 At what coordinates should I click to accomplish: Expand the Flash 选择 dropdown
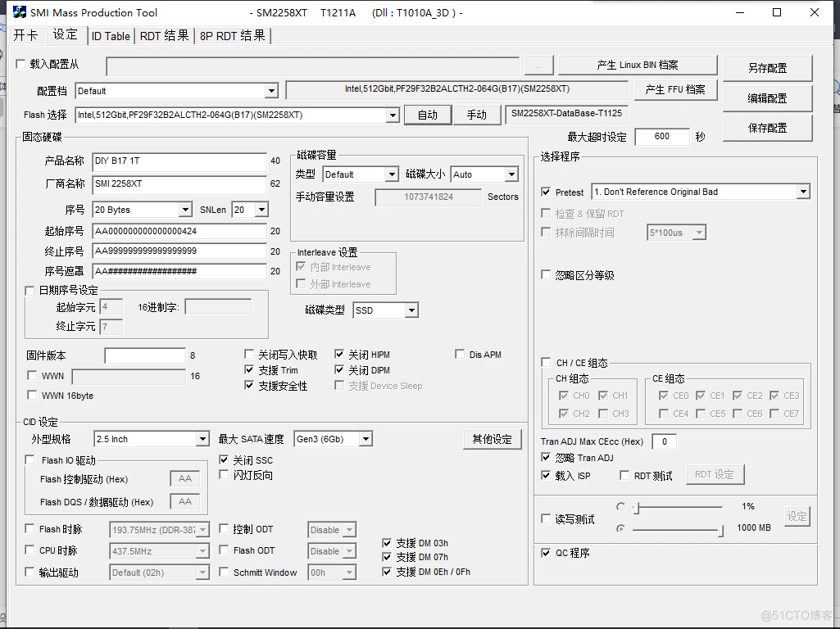tap(393, 115)
